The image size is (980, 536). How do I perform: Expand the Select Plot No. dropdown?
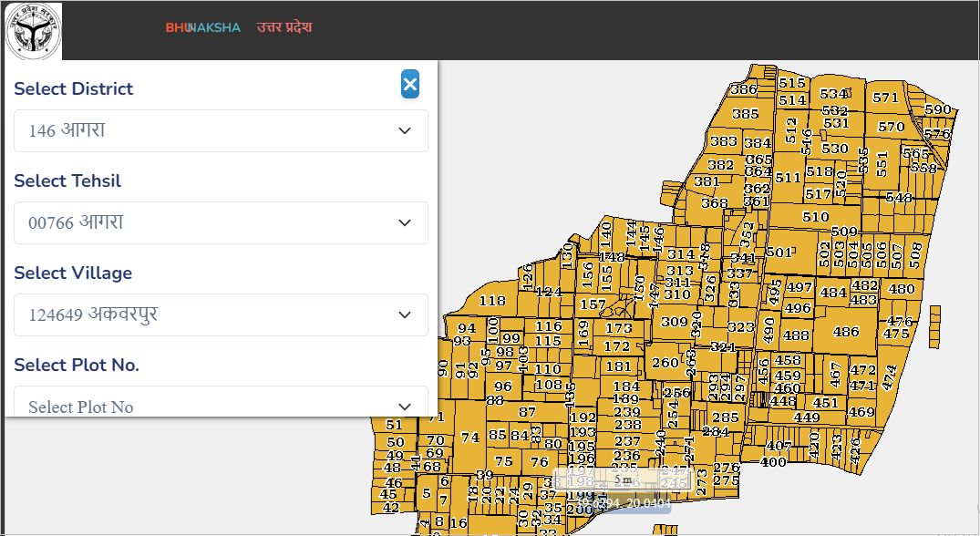[221, 406]
